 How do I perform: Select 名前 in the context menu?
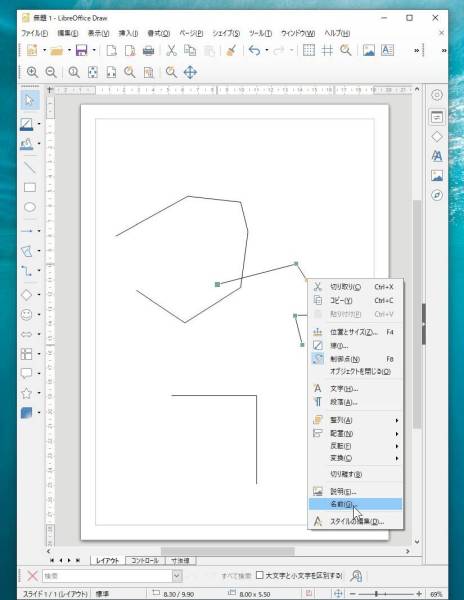pos(355,504)
